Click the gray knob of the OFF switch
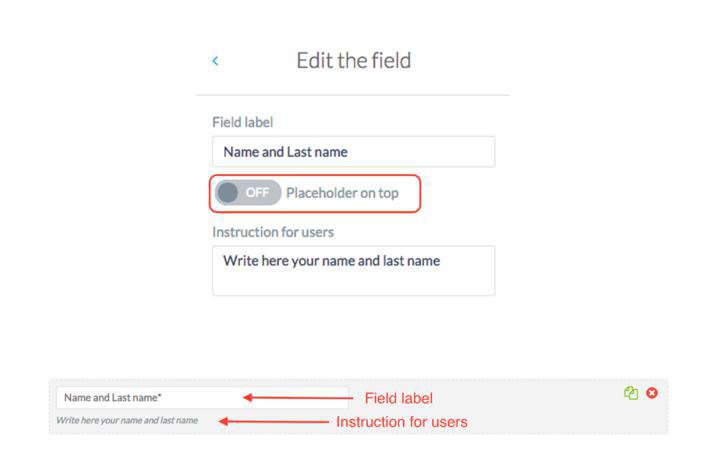Image resolution: width=715 pixels, height=467 pixels. pyautogui.click(x=228, y=193)
